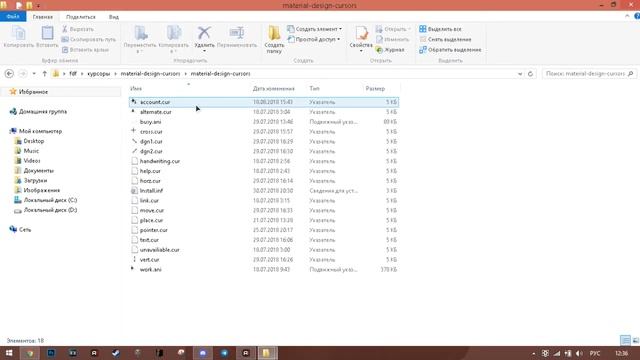Click the Копировать ribbon icon
This screenshot has height=360, width=640.
tap(18, 33)
